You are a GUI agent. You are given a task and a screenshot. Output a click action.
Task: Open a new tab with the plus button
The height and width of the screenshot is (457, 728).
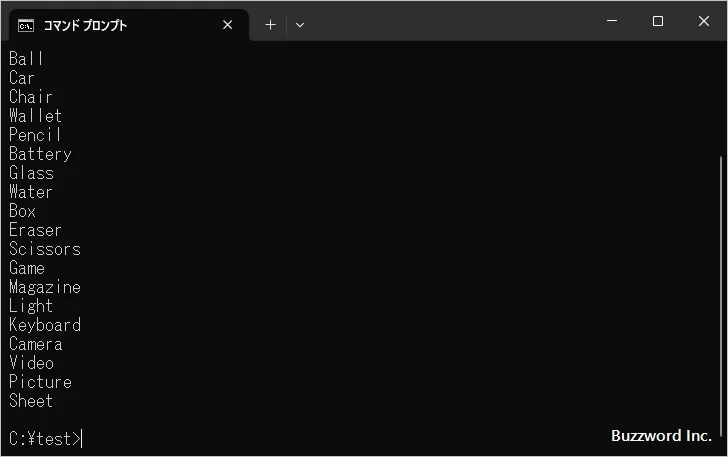pyautogui.click(x=270, y=25)
